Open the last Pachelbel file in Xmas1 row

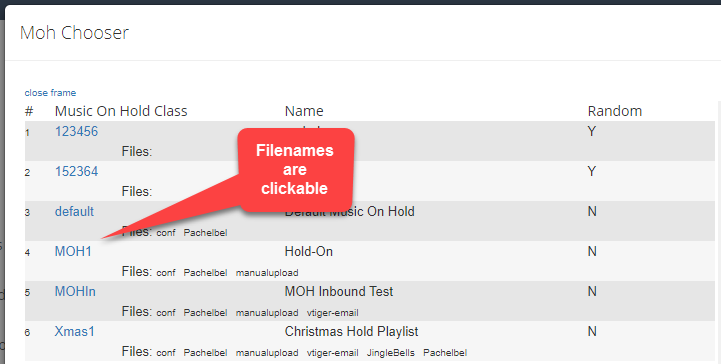pyautogui.click(x=445, y=353)
